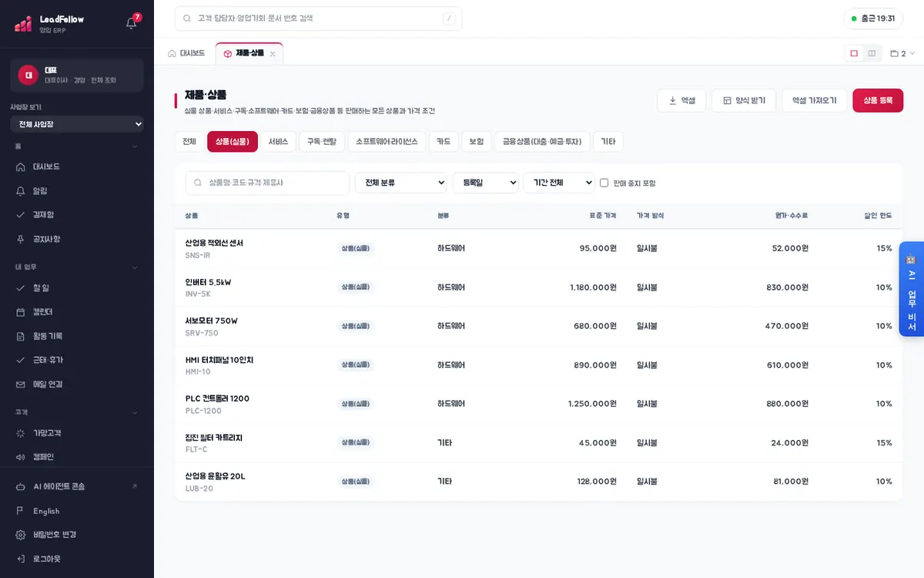The height and width of the screenshot is (578, 924).
Task: Collapse the 내 업무 sidebar section
Action: pyautogui.click(x=135, y=267)
